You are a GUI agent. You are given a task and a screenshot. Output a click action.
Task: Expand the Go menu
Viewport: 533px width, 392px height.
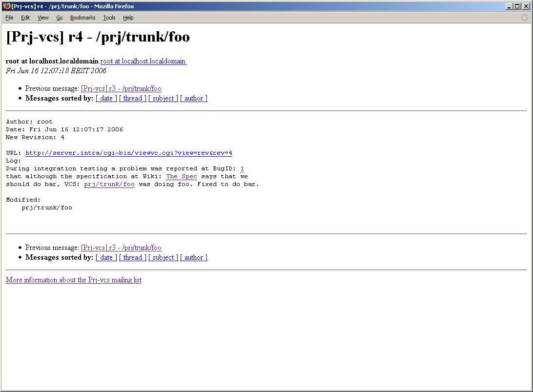click(x=59, y=18)
